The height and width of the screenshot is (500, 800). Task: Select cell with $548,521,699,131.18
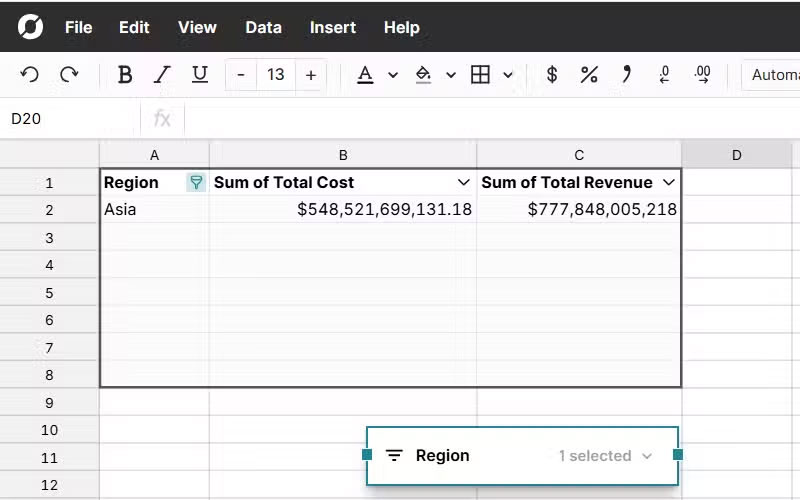[x=343, y=210]
